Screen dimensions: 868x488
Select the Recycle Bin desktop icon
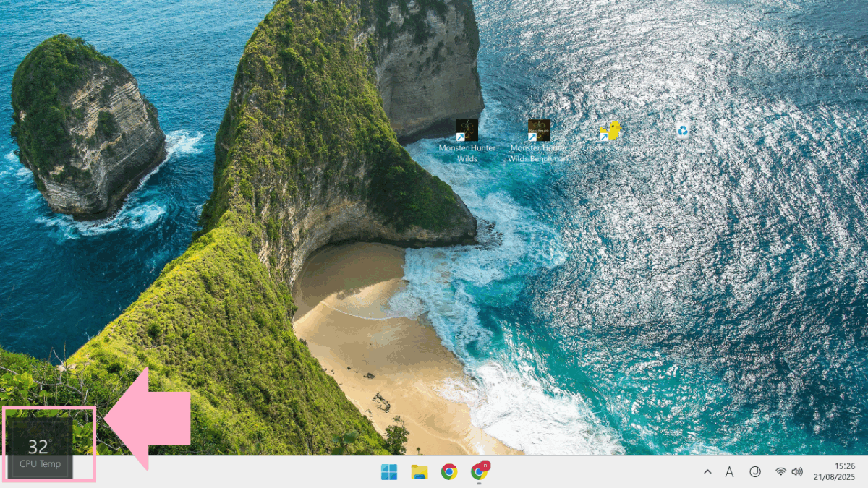pos(683,130)
